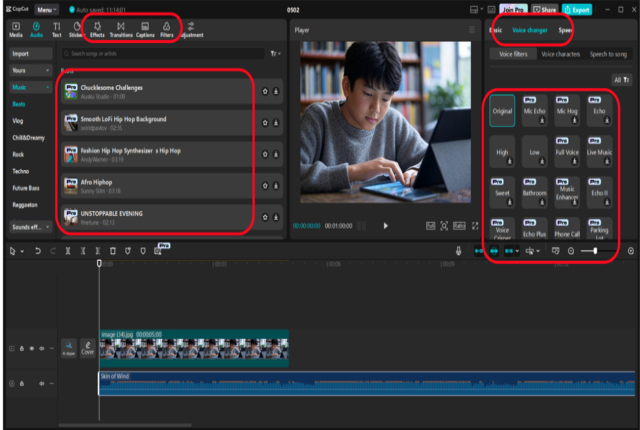
Task: Favorite the Afro Hiphop track
Action: (x=265, y=186)
